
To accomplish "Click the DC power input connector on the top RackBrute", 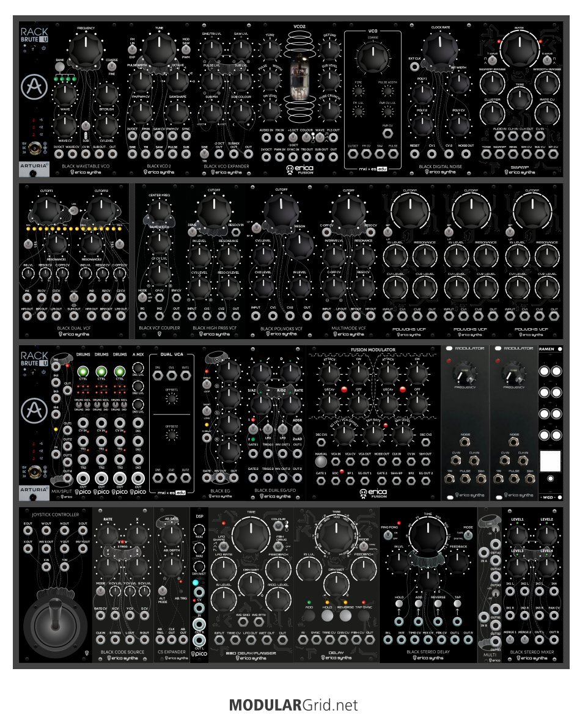I will point(34,148).
